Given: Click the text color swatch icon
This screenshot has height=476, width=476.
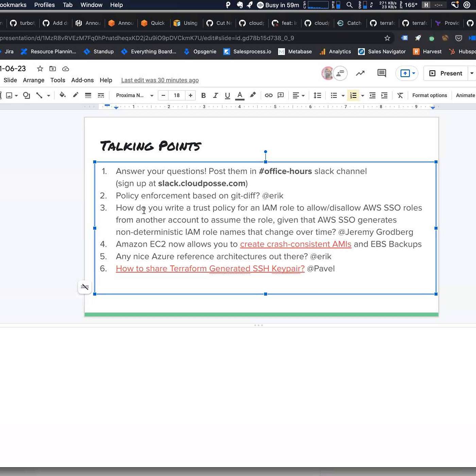Looking at the screenshot, I should pos(240,95).
